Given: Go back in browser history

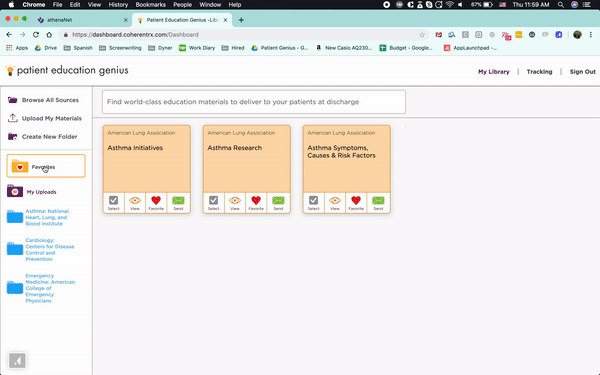Looking at the screenshot, I should click(x=9, y=34).
